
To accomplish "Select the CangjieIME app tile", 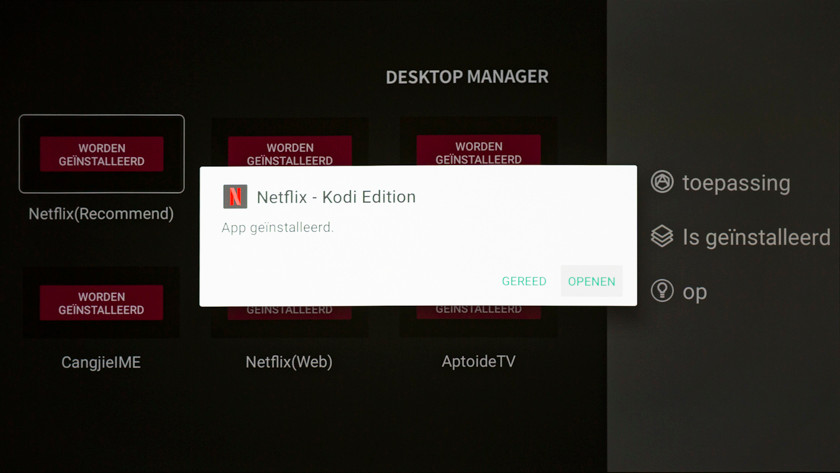I will 101,303.
